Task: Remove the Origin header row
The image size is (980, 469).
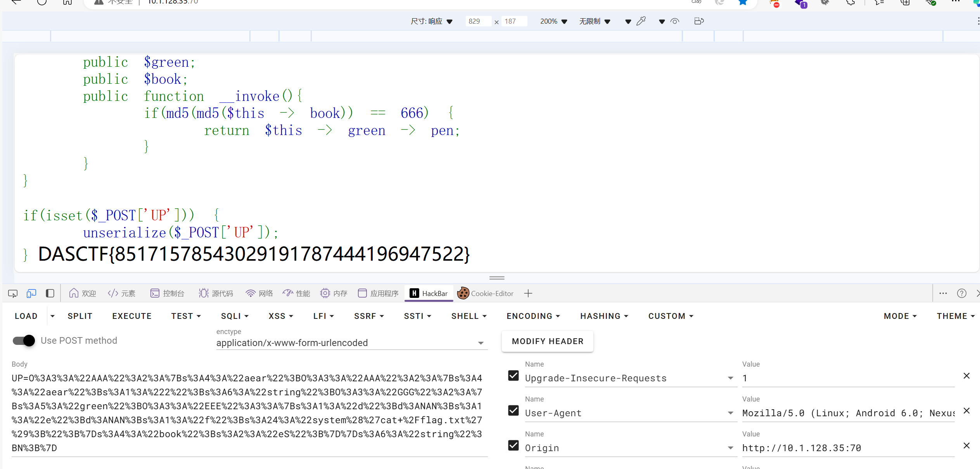Action: (966, 446)
